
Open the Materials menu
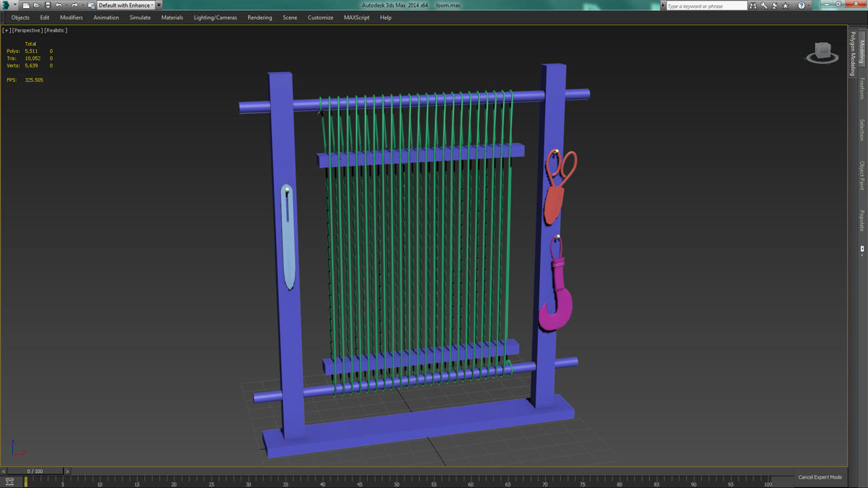click(x=172, y=18)
